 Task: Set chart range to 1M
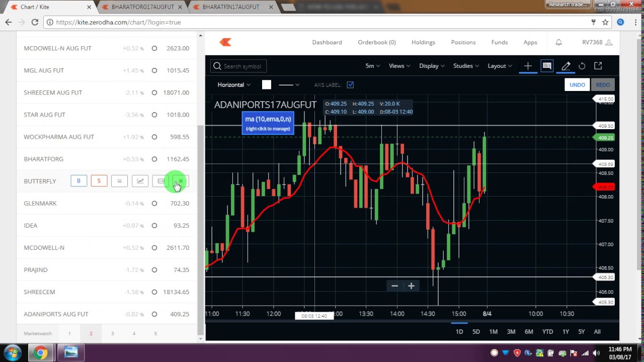[494, 331]
